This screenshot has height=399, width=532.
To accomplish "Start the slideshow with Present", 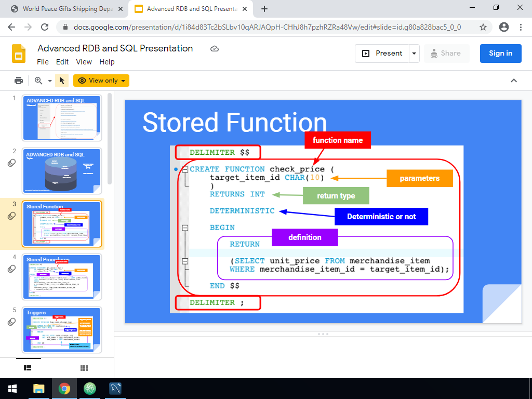I will pyautogui.click(x=382, y=54).
